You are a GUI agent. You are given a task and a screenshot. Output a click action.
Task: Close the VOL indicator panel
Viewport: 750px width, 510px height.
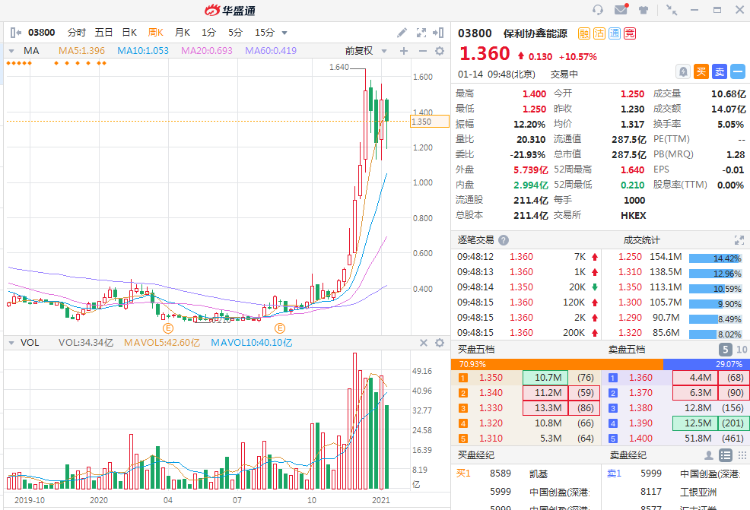pyautogui.click(x=423, y=343)
